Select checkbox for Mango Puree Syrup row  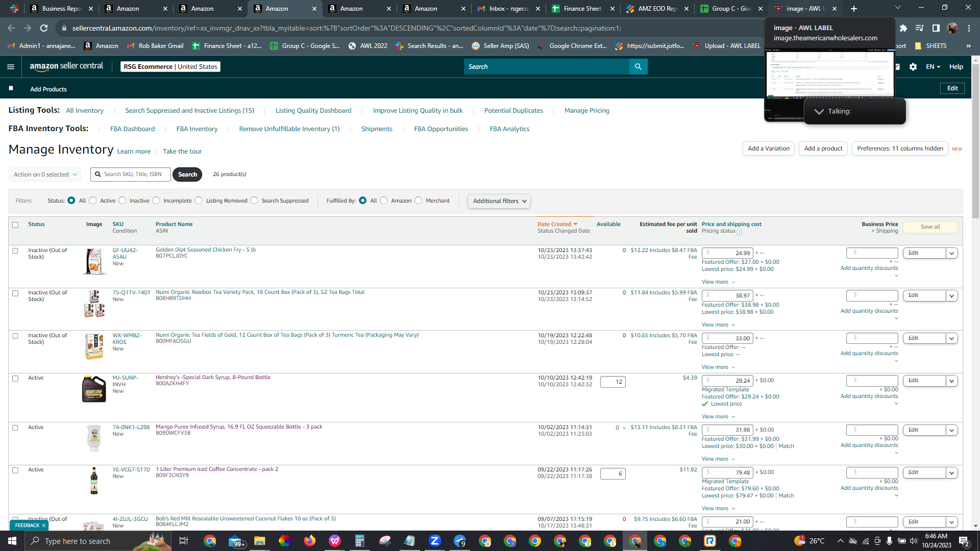[15, 428]
